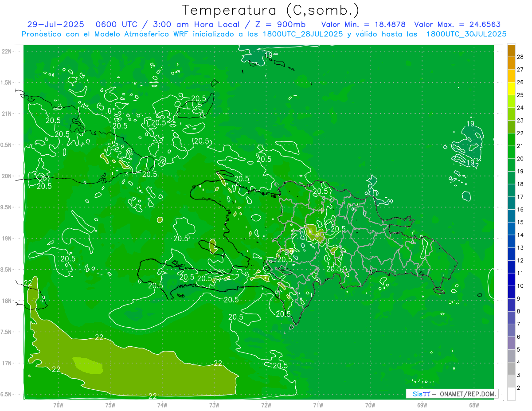Click the legend scale value 2
532x411 pixels.
(x=519, y=388)
